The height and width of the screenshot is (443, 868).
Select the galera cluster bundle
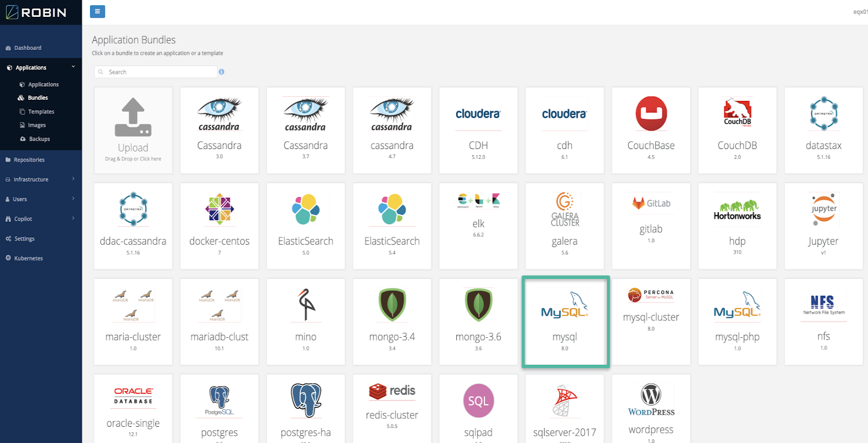pyautogui.click(x=564, y=226)
